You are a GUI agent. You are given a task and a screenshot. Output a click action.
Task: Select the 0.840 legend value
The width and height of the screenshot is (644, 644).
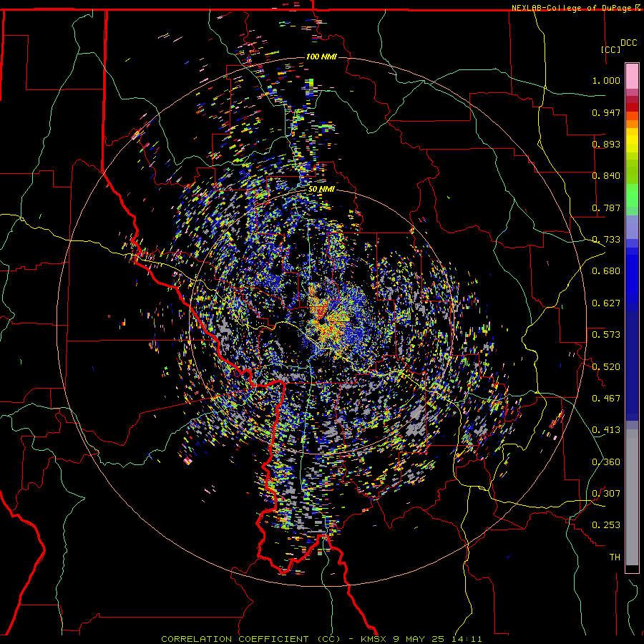[606, 176]
